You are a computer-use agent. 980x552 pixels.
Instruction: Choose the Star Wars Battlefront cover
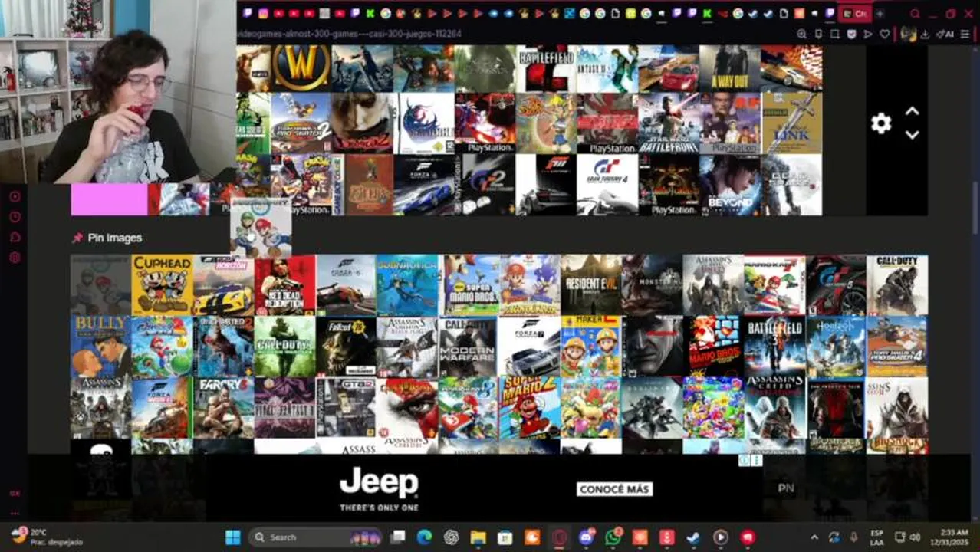(x=669, y=123)
